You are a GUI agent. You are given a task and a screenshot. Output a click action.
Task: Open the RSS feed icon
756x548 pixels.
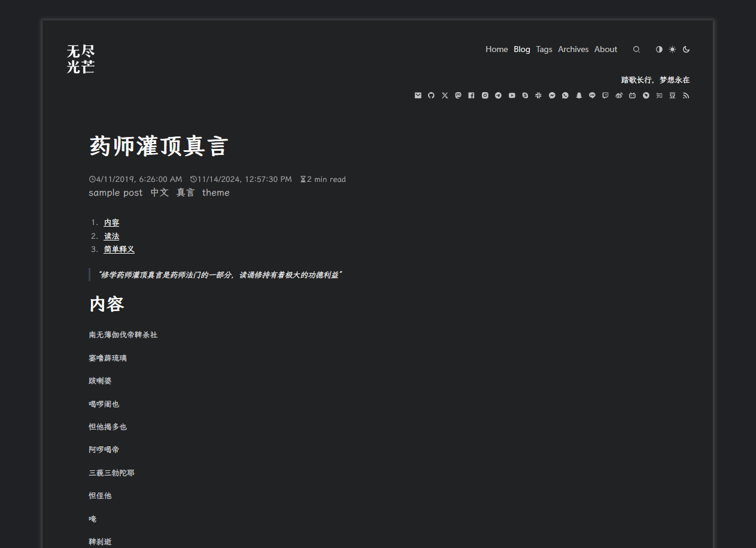[x=686, y=96]
